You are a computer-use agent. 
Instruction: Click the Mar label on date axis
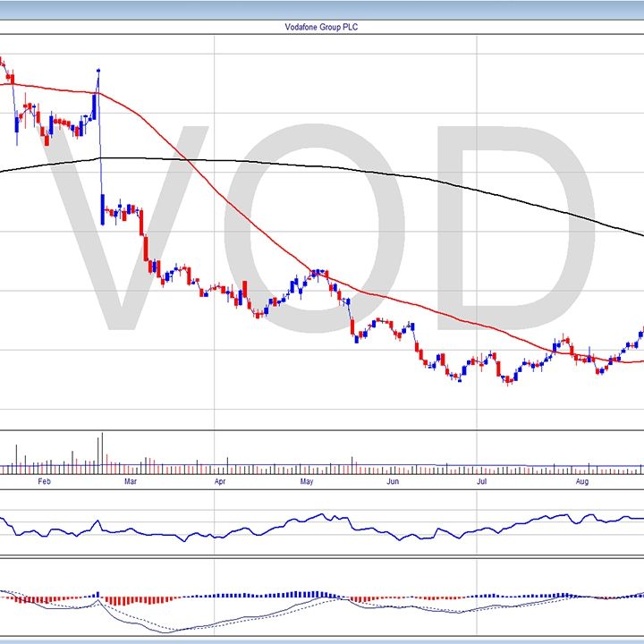[131, 482]
